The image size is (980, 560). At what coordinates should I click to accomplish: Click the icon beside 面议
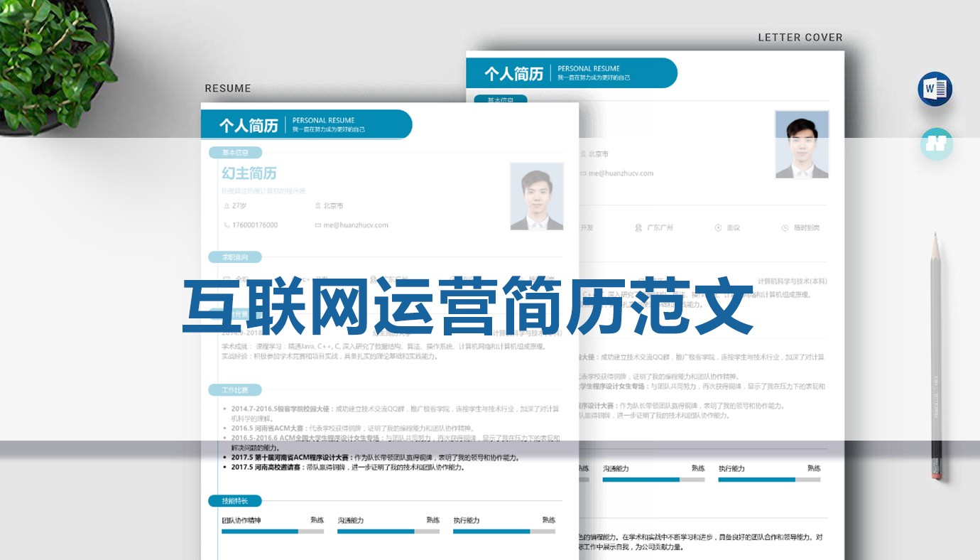719,228
